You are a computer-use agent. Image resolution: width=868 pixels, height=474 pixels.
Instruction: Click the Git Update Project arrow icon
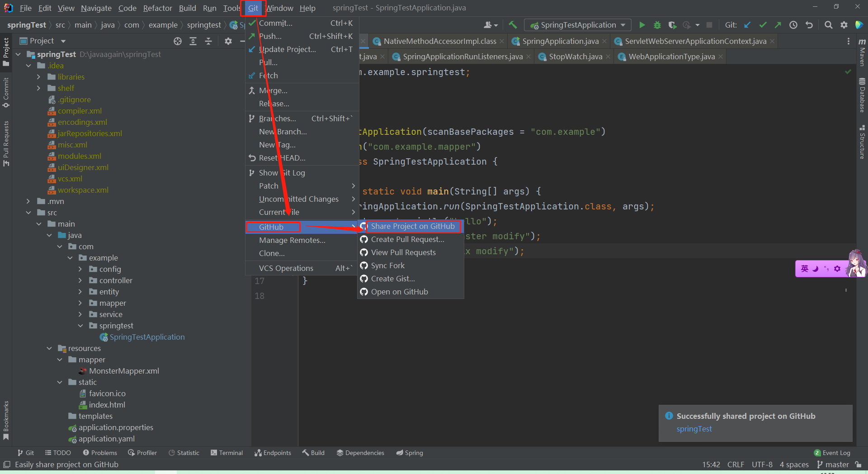point(747,25)
